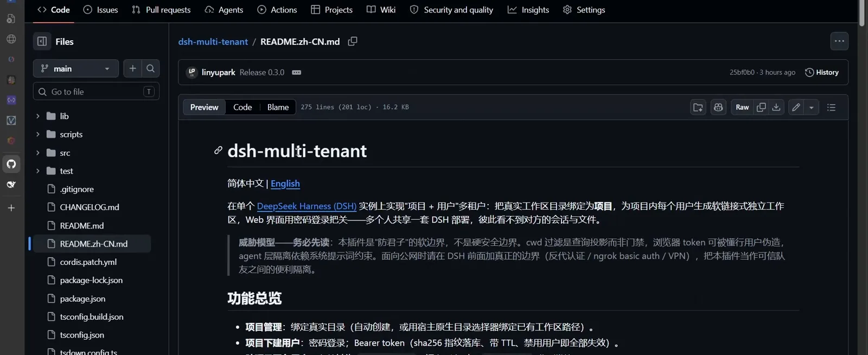Click globe icon in left sidebar
This screenshot has width=868, height=355.
click(11, 39)
